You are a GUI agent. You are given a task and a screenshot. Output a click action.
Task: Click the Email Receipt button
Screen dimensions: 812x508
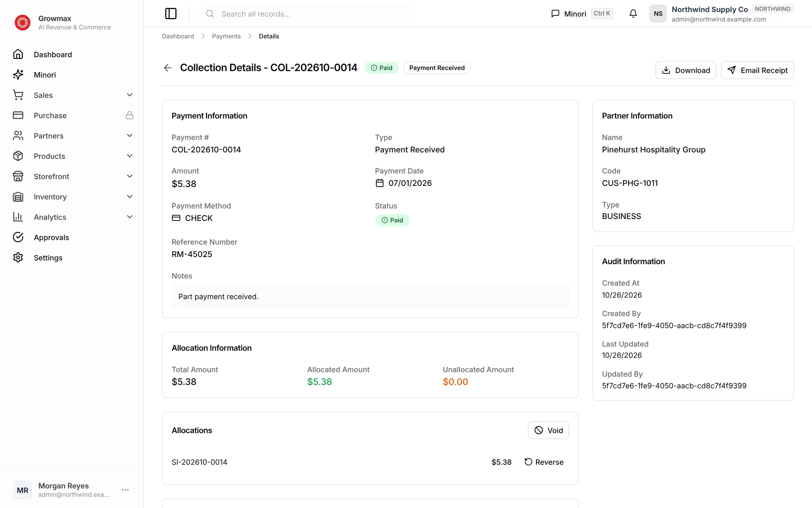pyautogui.click(x=757, y=70)
